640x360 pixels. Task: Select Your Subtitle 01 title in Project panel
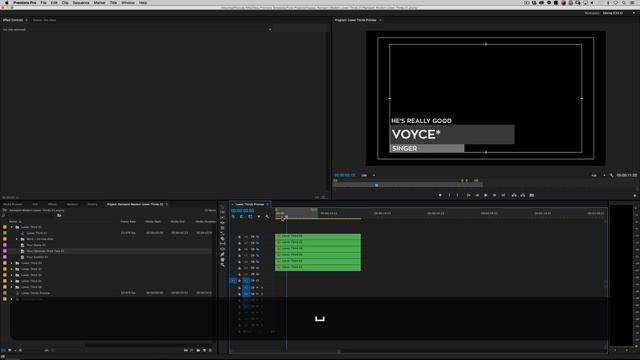click(x=37, y=257)
